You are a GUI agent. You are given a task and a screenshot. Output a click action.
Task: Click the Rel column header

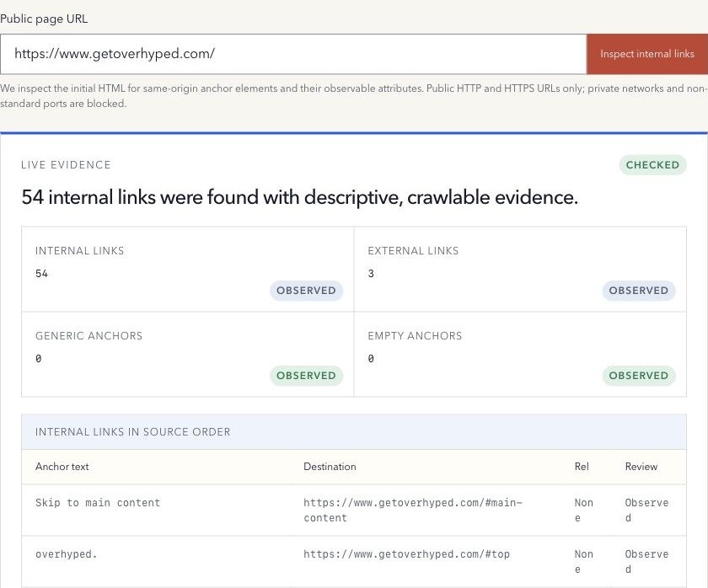coord(582,467)
